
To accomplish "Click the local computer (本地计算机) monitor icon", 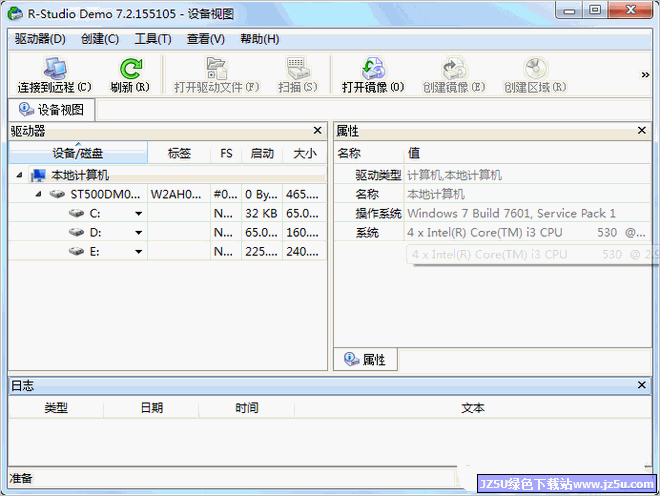I will 38,175.
